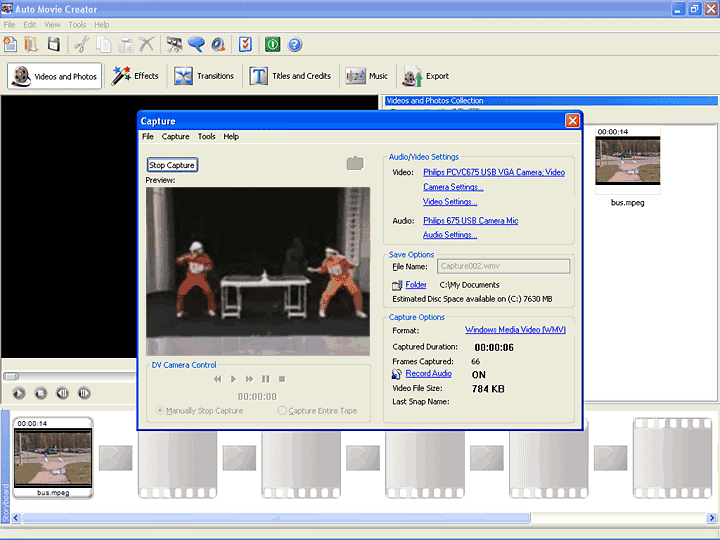Click the speaker icon beside Record Audio
The image size is (720, 540).
click(x=396, y=374)
